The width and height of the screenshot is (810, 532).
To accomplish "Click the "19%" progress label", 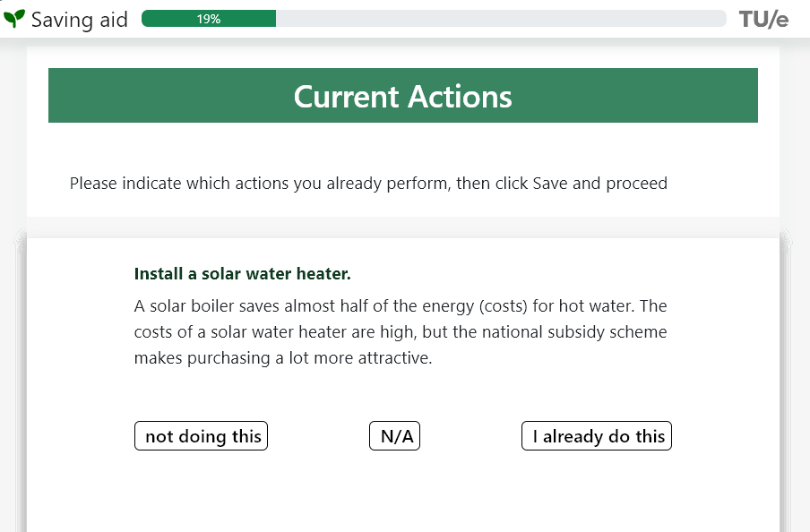I will [x=209, y=19].
